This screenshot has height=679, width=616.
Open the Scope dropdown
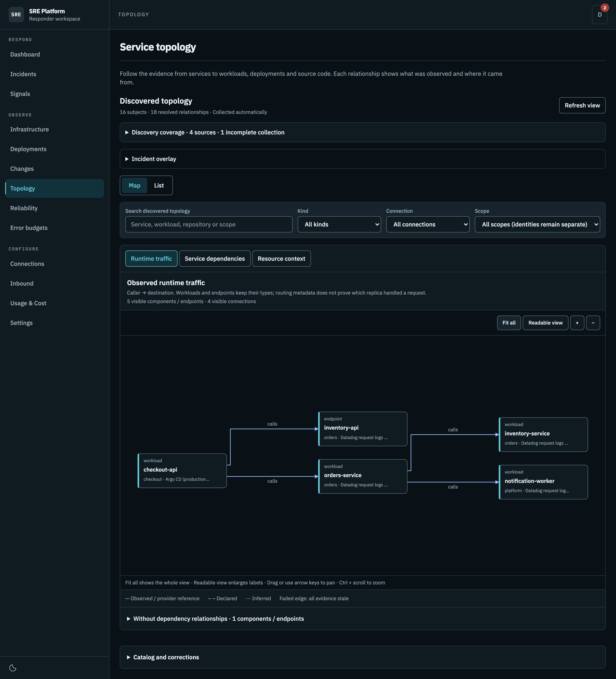[x=537, y=224]
